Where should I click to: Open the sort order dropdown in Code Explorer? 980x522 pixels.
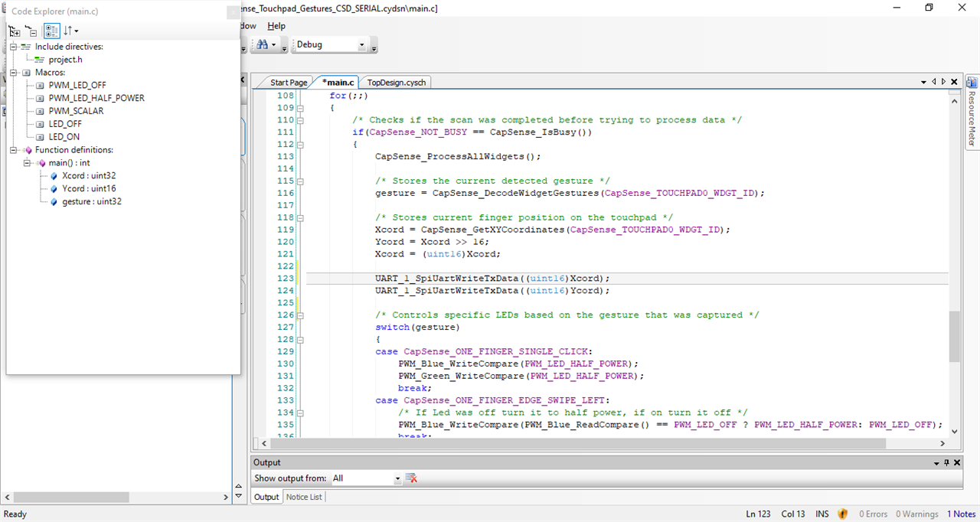pos(70,31)
